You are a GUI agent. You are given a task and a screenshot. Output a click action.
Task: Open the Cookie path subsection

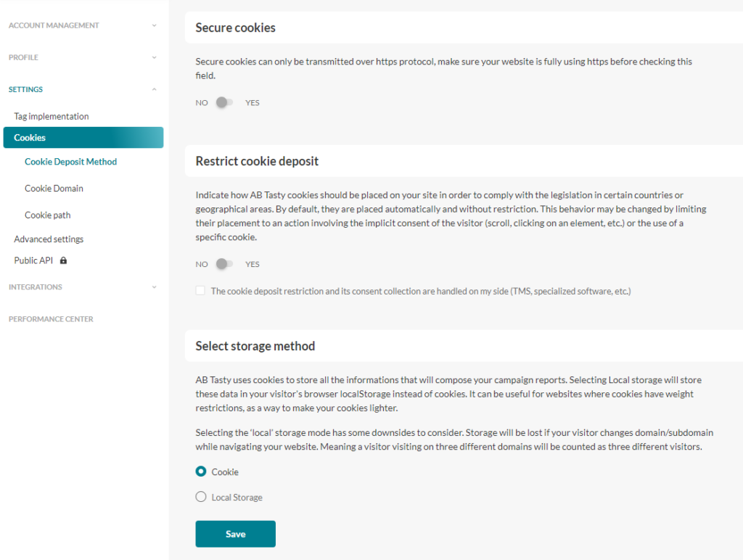[47, 215]
